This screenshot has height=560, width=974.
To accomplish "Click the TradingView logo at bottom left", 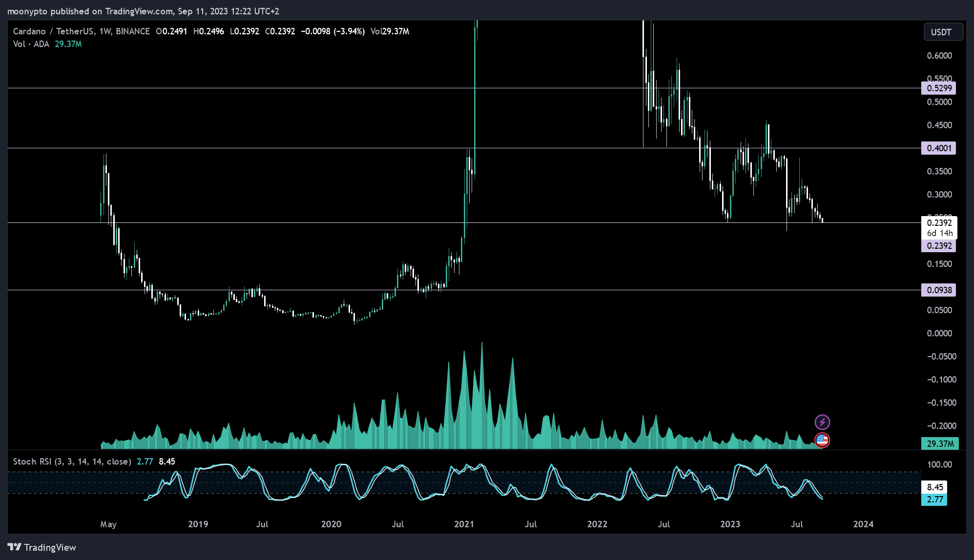I will click(x=42, y=547).
